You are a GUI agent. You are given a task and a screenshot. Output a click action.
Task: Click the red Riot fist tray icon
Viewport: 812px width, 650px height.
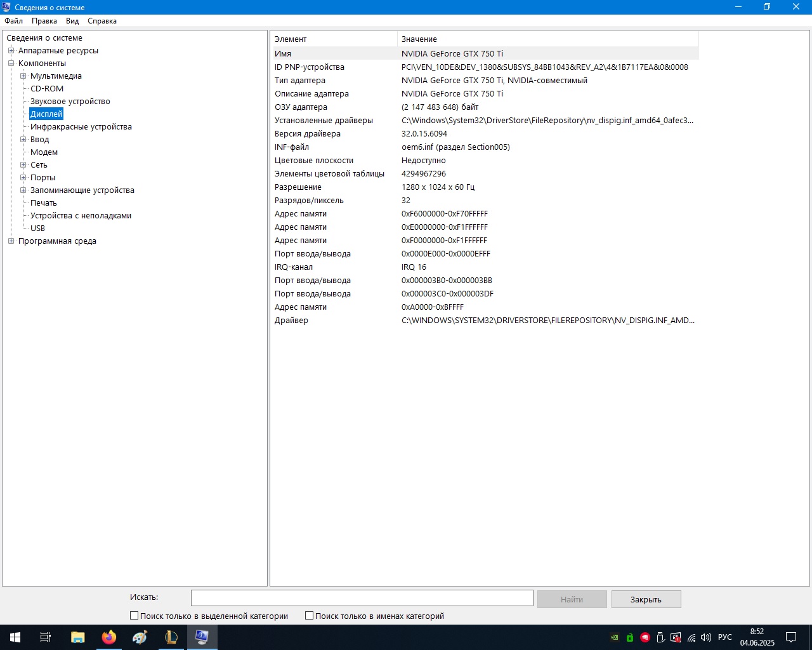tap(645, 637)
